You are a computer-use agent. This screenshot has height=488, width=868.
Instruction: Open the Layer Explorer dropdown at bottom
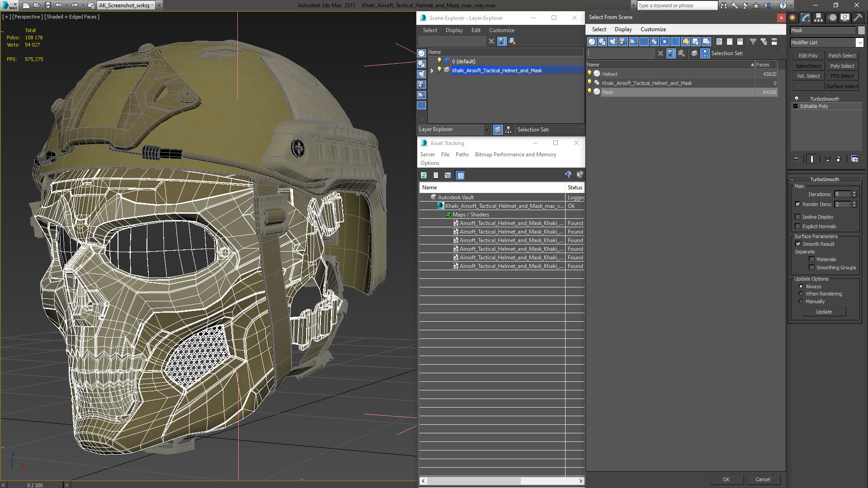(x=487, y=130)
